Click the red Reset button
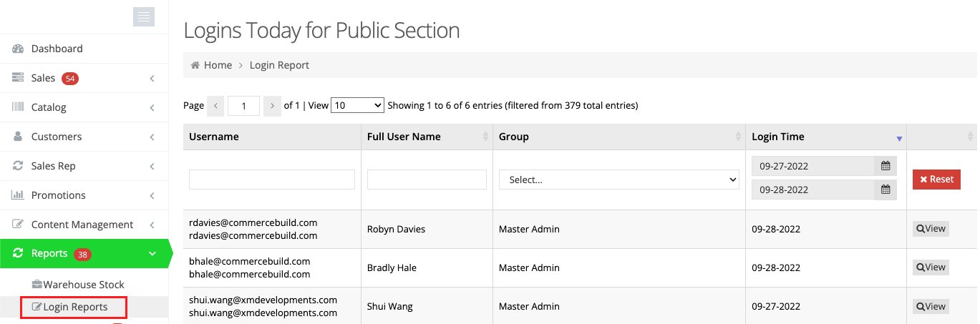This screenshot has width=980, height=324. point(936,180)
